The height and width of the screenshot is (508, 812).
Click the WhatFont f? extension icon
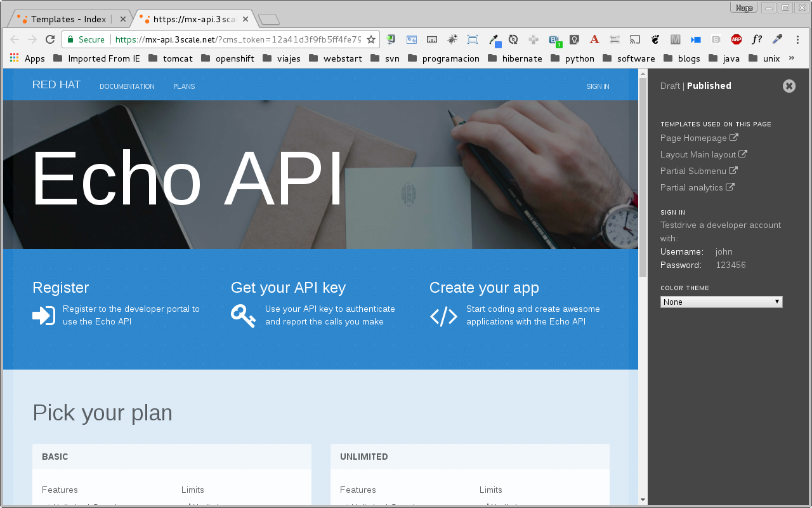tap(757, 39)
